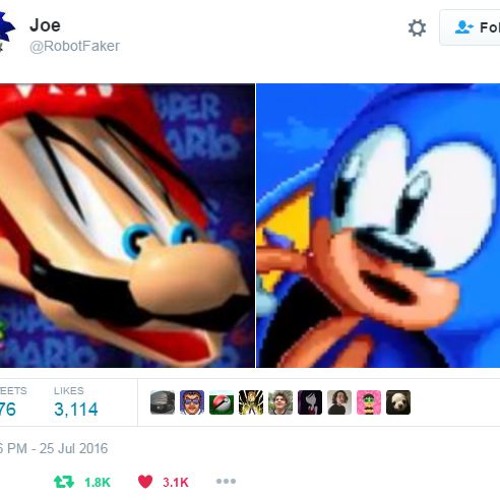Like the tweet with heart icon
This screenshot has width=500, height=500.
(x=145, y=482)
